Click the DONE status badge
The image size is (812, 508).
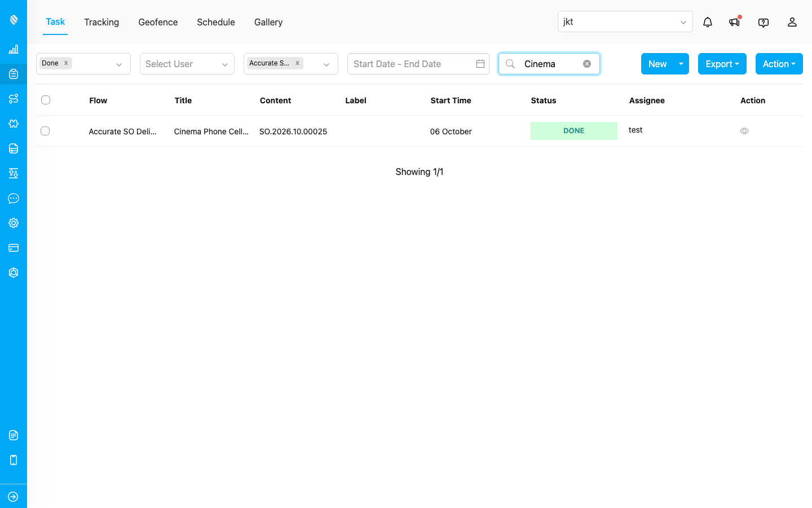tap(574, 131)
